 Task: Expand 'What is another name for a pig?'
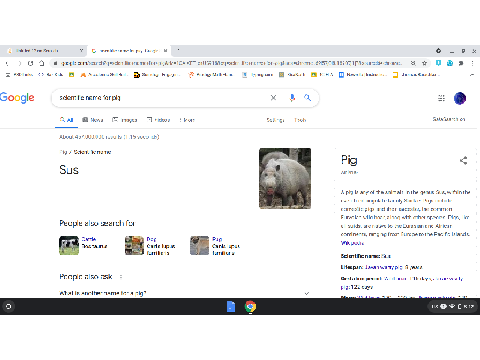tap(184, 293)
